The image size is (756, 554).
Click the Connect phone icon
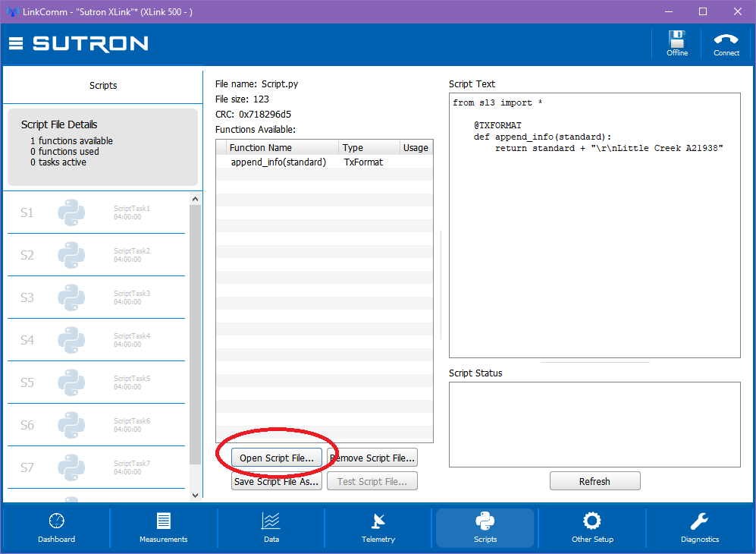click(726, 43)
